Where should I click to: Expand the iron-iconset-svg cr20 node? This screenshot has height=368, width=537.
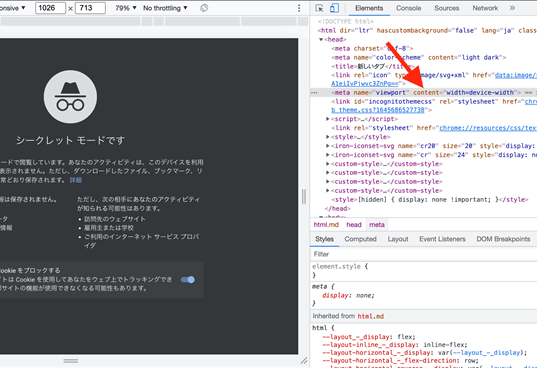pos(328,146)
